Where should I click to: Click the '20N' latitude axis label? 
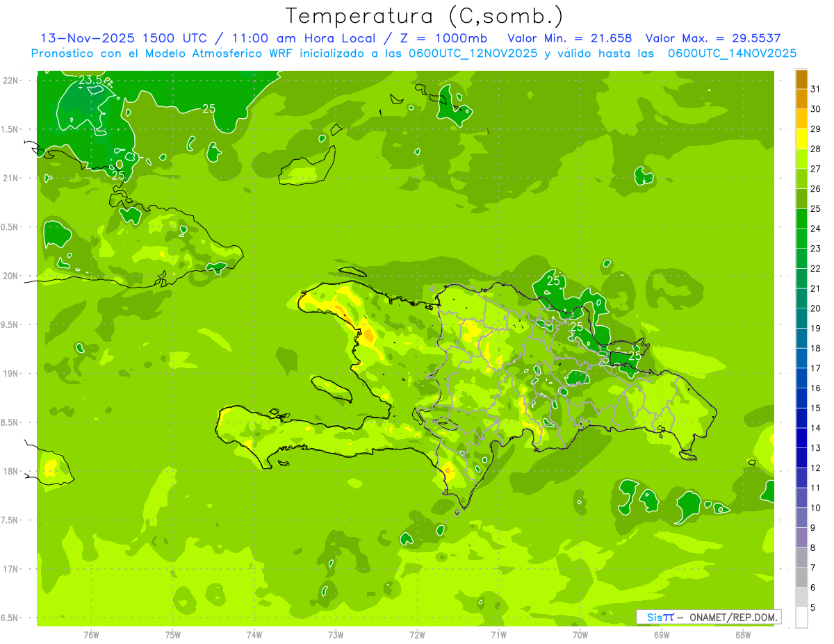click(12, 276)
